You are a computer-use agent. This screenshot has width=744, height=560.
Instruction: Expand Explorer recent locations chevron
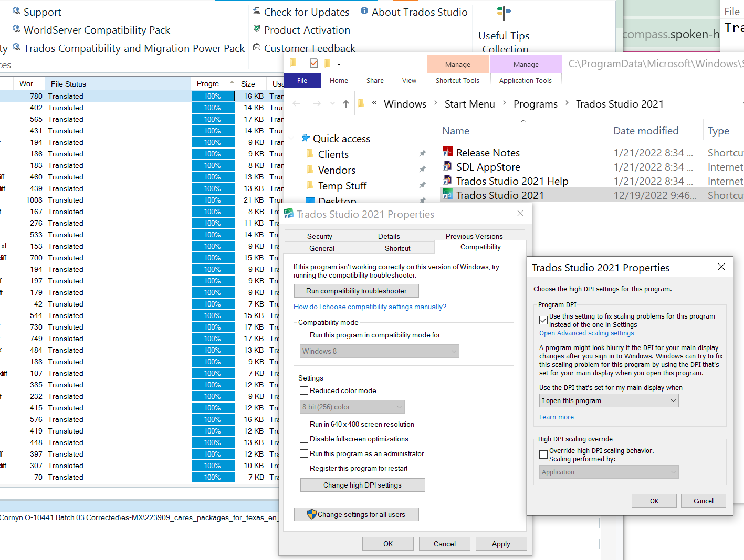click(x=332, y=104)
